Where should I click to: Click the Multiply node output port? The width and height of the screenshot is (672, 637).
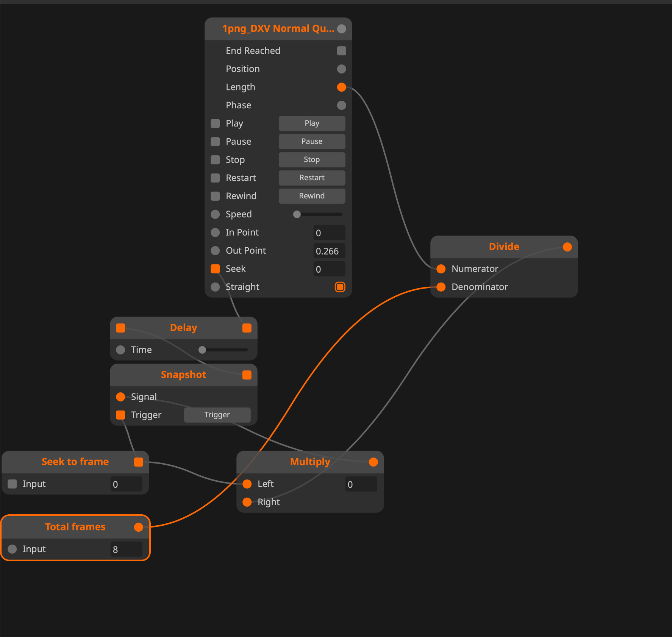(x=373, y=462)
